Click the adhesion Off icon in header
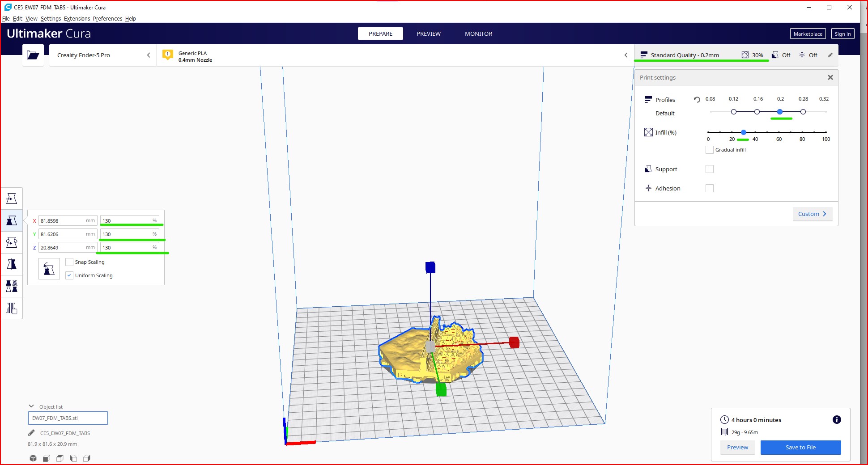 (802, 55)
